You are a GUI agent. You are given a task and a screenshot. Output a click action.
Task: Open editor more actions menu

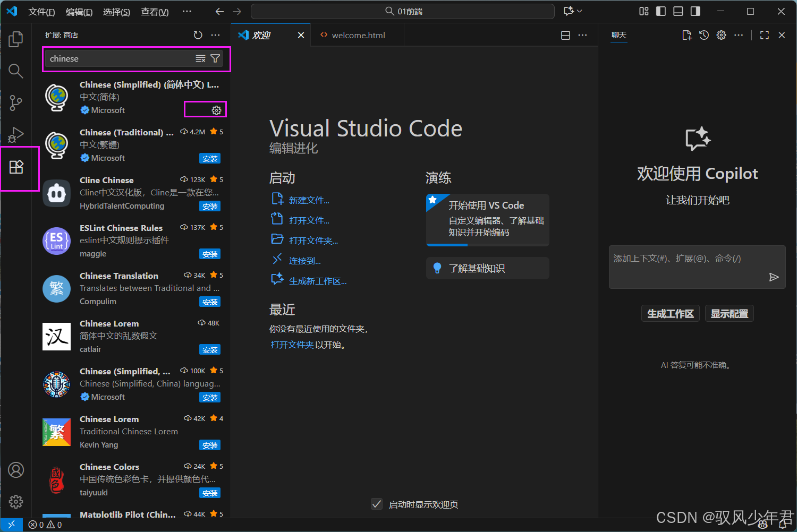[583, 35]
